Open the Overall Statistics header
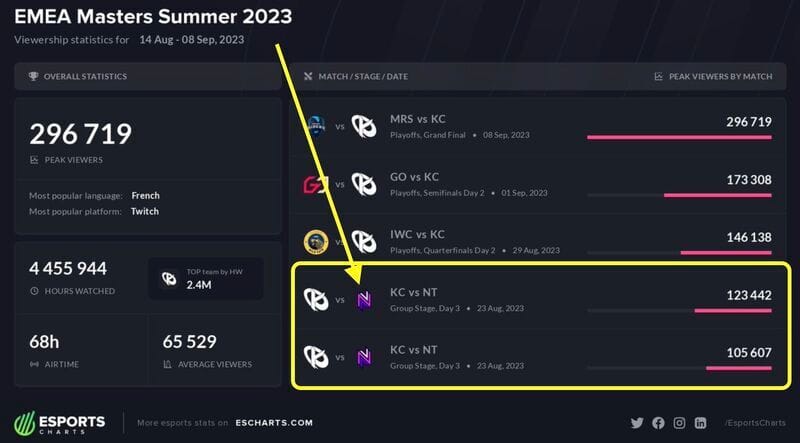 pyautogui.click(x=85, y=77)
